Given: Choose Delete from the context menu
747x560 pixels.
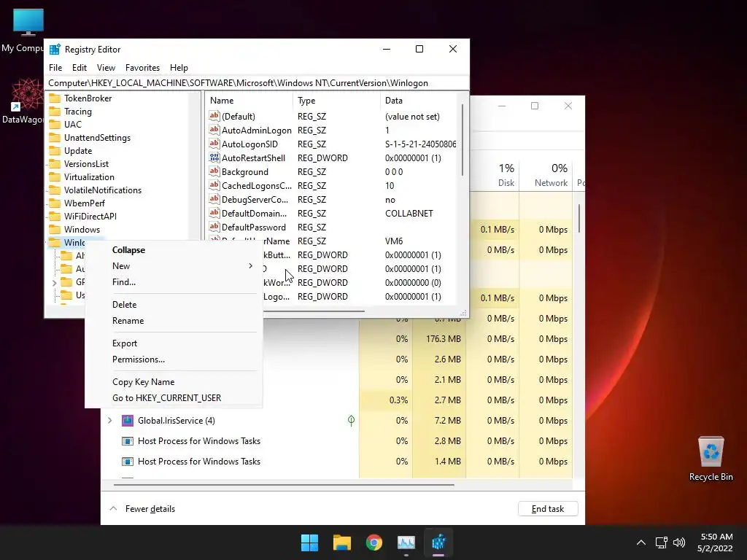Looking at the screenshot, I should 174,304.
